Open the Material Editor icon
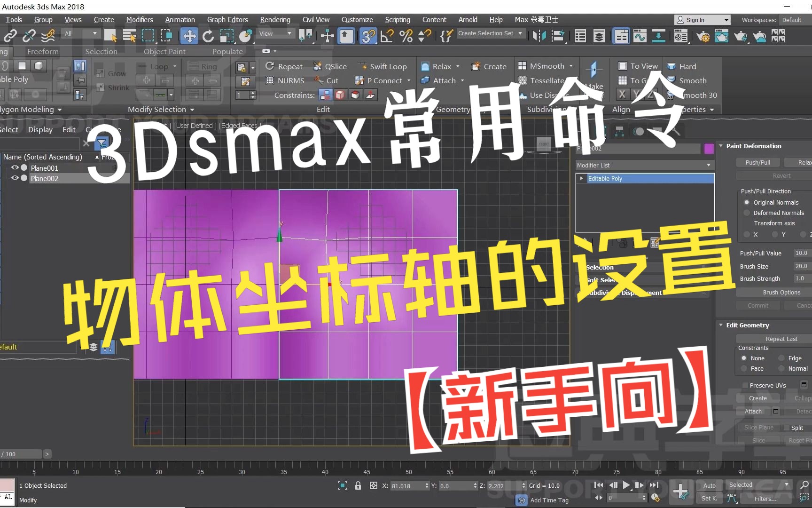Screen dimensions: 812x508 (680, 36)
